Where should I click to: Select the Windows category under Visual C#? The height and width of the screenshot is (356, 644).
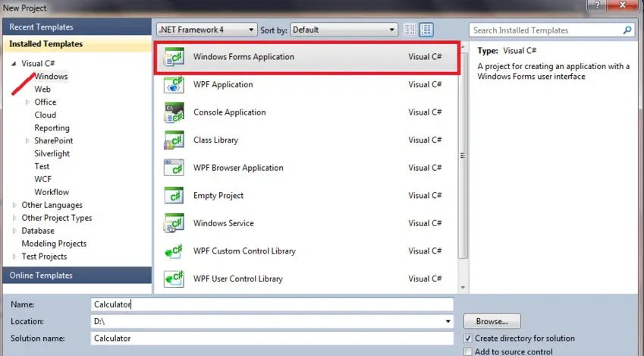(51, 77)
